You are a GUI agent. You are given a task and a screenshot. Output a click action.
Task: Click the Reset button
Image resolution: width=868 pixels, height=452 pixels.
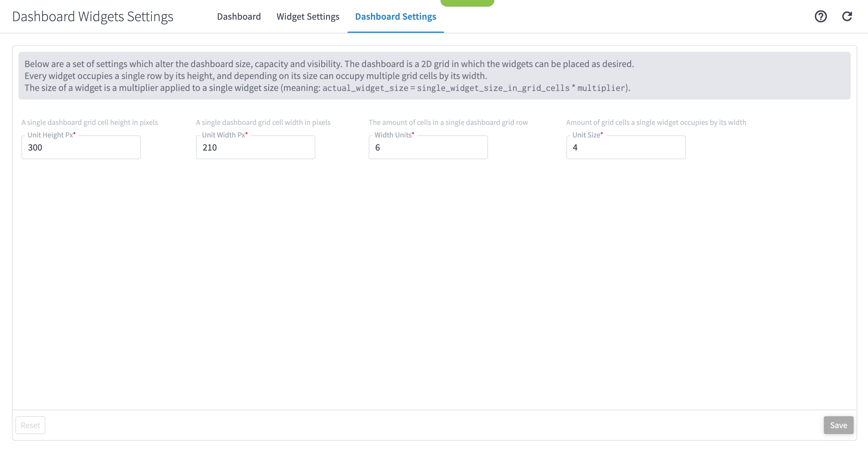point(30,425)
